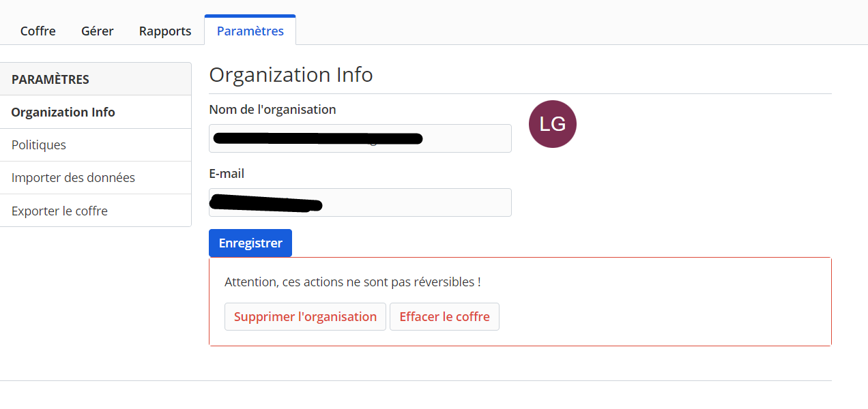
Task: Open the Politiques settings page
Action: coord(38,145)
